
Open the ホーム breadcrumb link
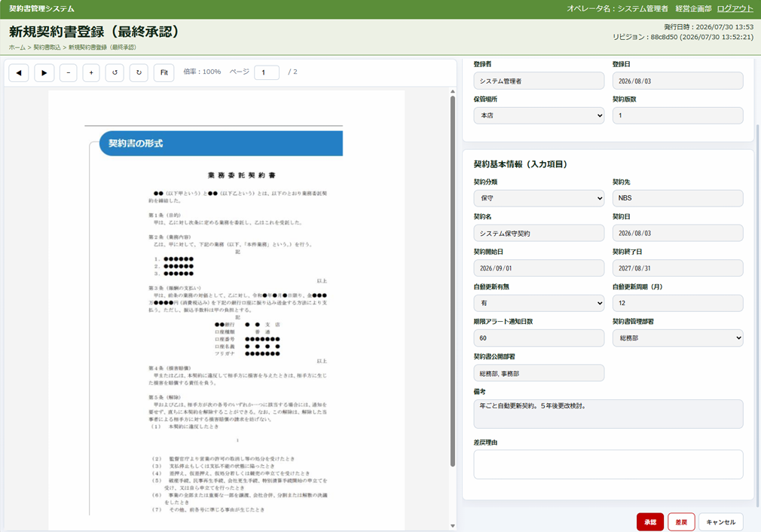pyautogui.click(x=17, y=47)
